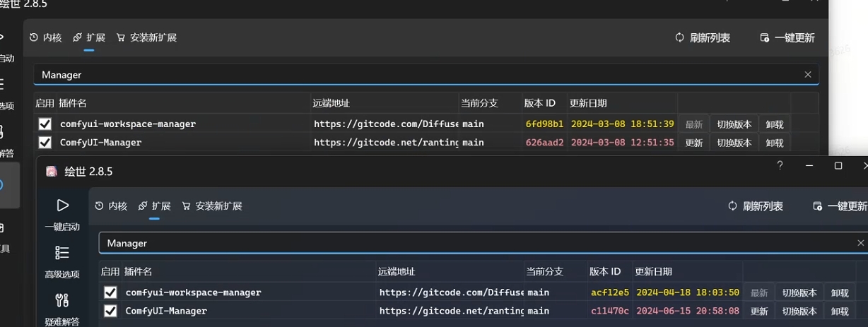Open troubleshooting tools icon in front sidebar

pyautogui.click(x=62, y=300)
